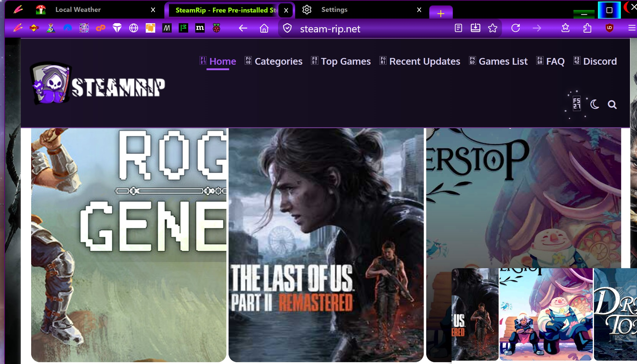Select the SteamRip tab

(229, 10)
